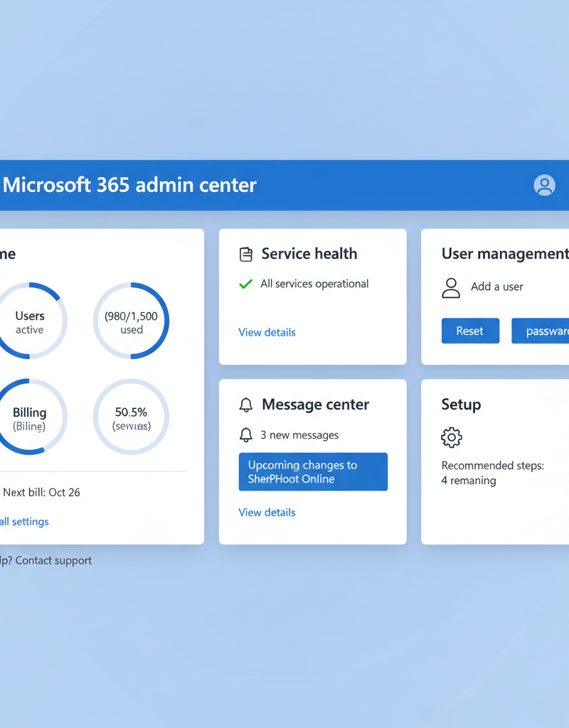Viewport: 569px width, 728px height.
Task: Click the Microsoft 365 admin center title
Action: pos(129,185)
